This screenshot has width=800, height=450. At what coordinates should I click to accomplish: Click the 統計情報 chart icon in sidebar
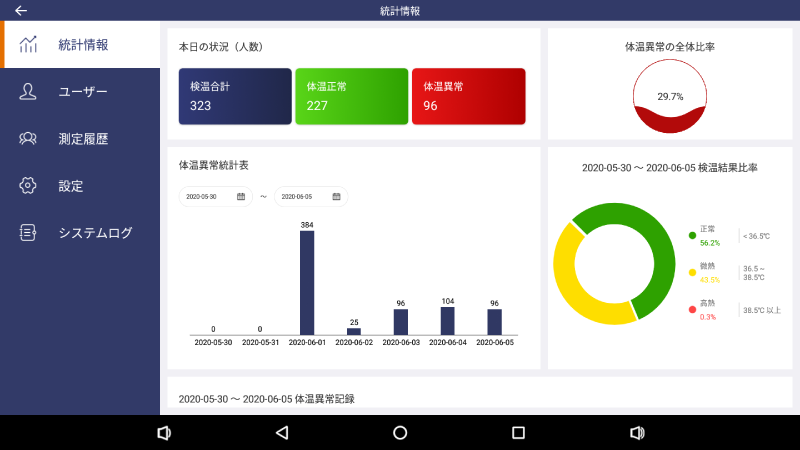[29, 45]
